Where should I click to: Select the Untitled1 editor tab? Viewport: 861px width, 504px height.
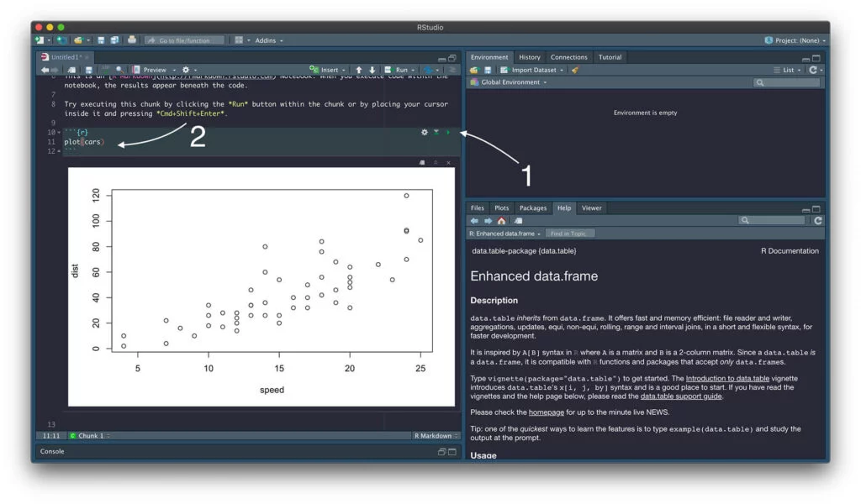[x=66, y=57]
